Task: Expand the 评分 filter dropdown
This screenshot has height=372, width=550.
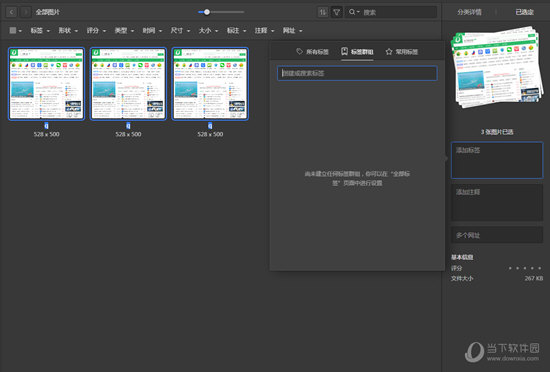Action: [x=96, y=31]
